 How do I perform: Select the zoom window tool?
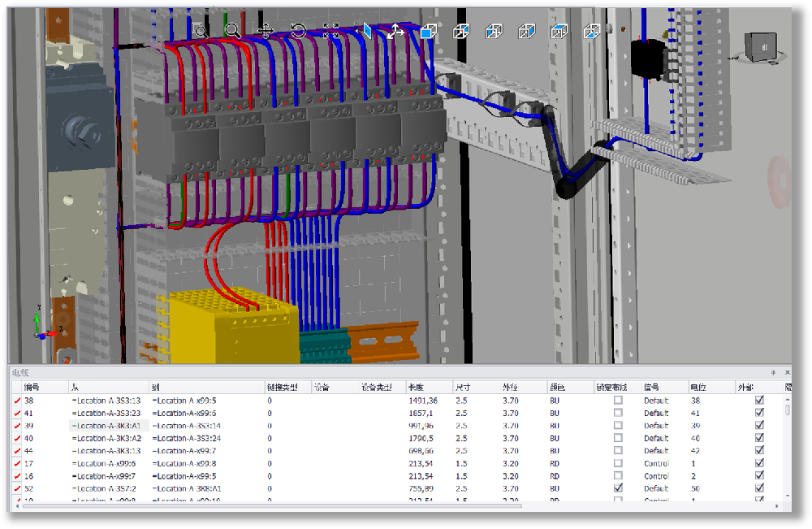pos(200,31)
